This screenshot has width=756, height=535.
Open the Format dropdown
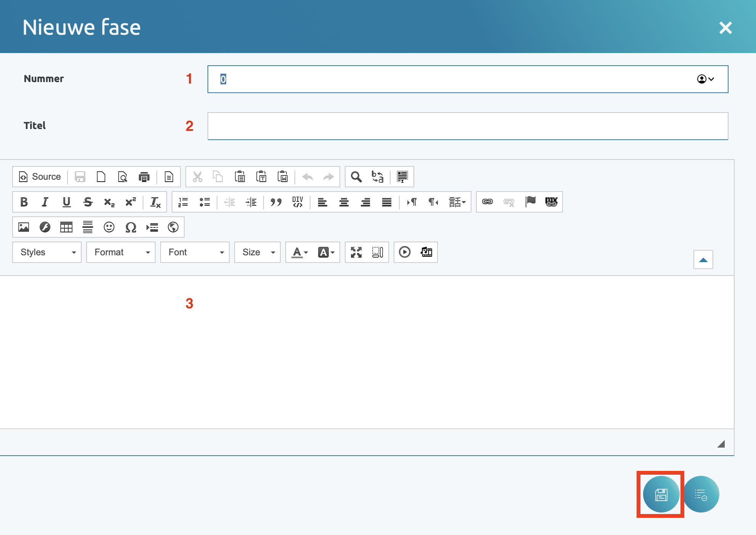[121, 252]
